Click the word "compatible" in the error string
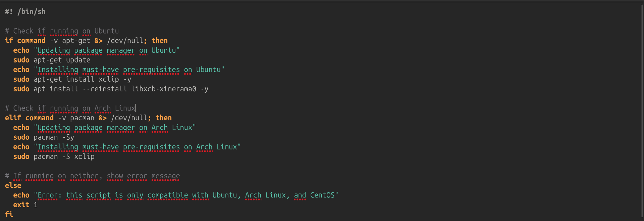Image resolution: width=644 pixels, height=221 pixels. coord(168,195)
